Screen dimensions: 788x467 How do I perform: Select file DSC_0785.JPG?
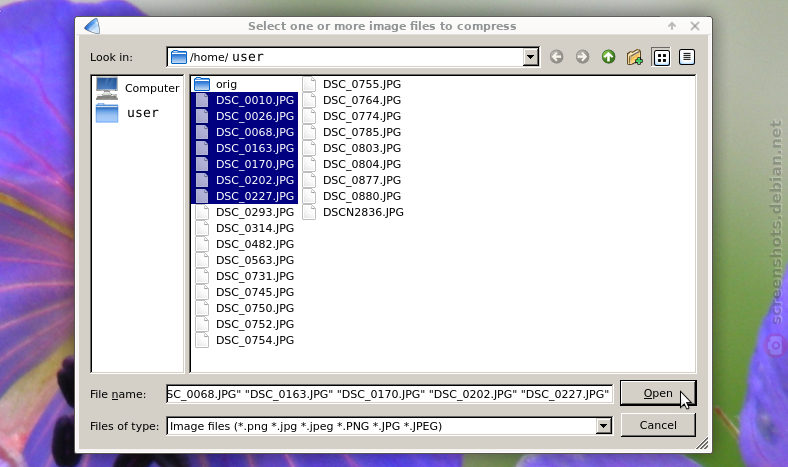[352, 132]
